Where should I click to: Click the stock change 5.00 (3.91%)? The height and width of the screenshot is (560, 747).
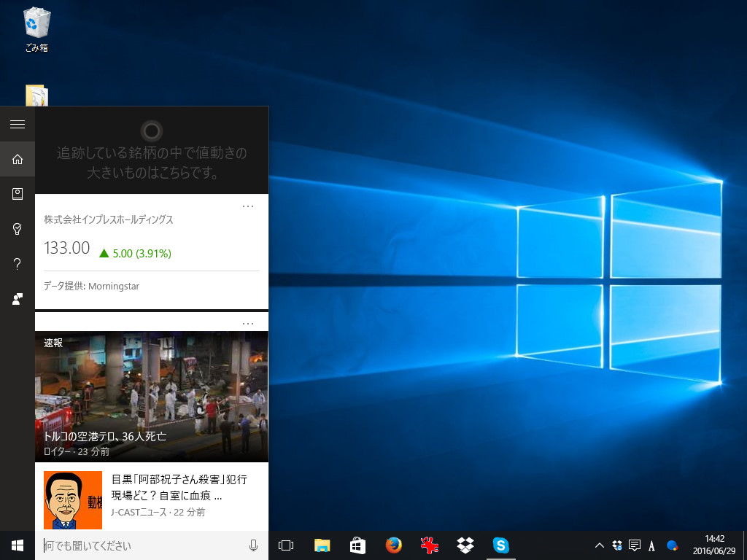click(135, 253)
